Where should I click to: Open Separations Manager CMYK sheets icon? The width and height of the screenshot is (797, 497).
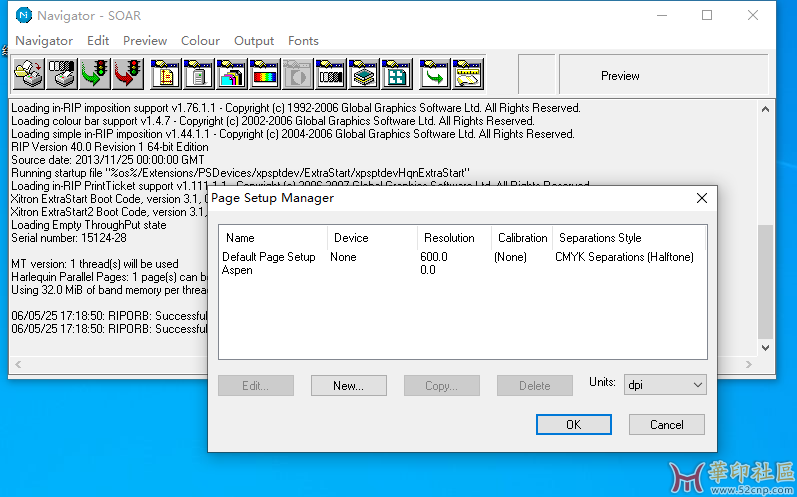point(231,74)
